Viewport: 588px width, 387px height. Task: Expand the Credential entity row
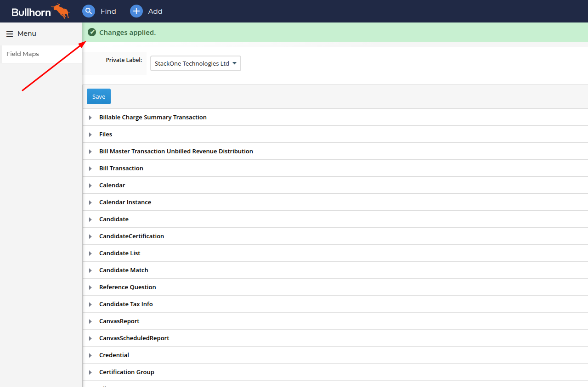tap(335, 355)
